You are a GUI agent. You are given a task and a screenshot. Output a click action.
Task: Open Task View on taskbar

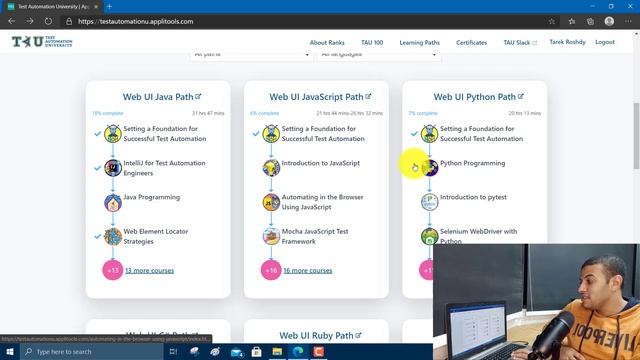pyautogui.click(x=173, y=351)
